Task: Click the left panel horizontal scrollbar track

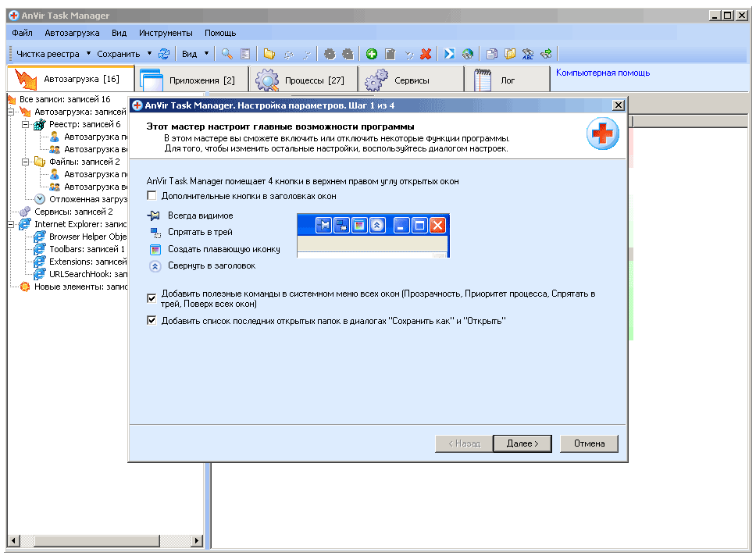Action: 102,540
